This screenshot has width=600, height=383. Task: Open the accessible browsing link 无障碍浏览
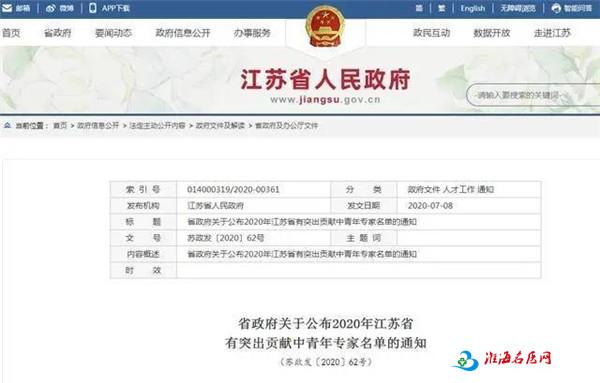518,8
